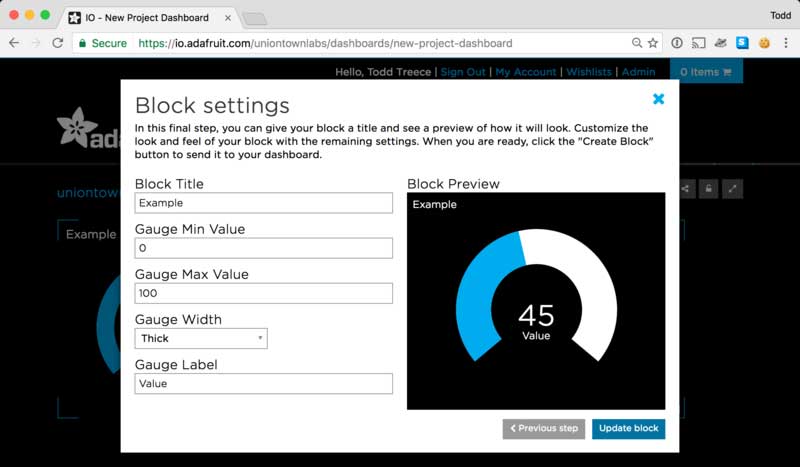Viewport: 800px width, 467px height.
Task: Click the browser back arrow
Action: [14, 43]
